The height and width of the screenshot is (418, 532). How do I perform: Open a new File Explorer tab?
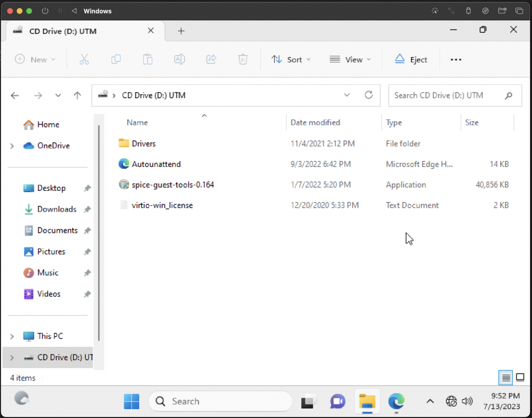pyautogui.click(x=181, y=31)
